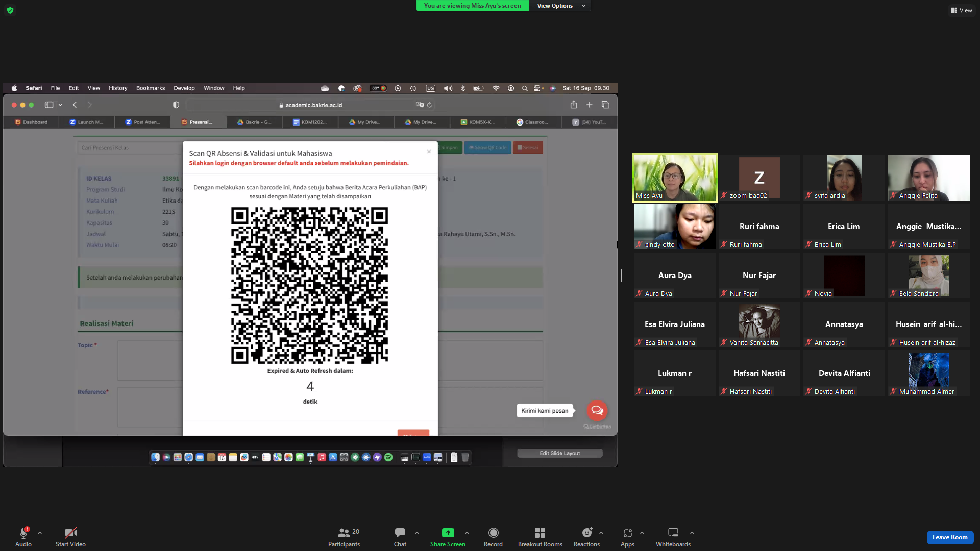980x551 pixels.
Task: Click the academic.bakrie.ac.id address bar
Action: [x=311, y=105]
